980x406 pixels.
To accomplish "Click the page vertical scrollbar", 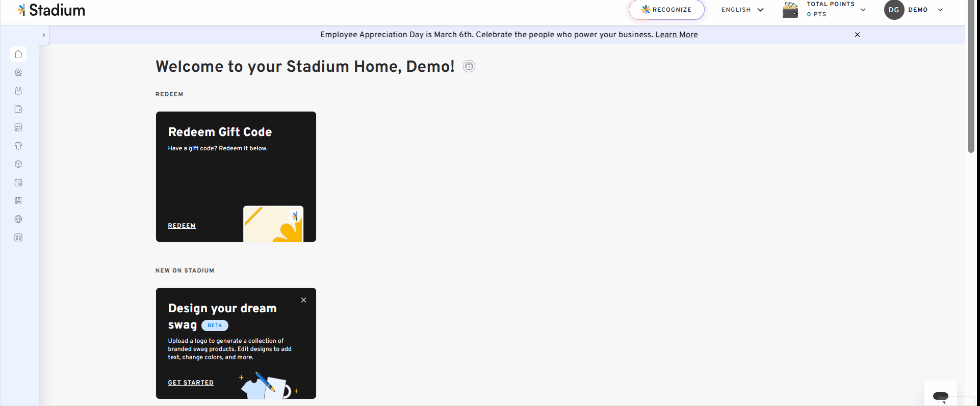I will click(x=971, y=76).
